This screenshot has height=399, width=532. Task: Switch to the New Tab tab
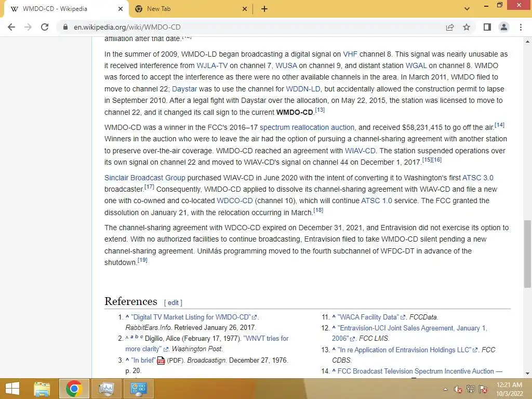(190, 9)
